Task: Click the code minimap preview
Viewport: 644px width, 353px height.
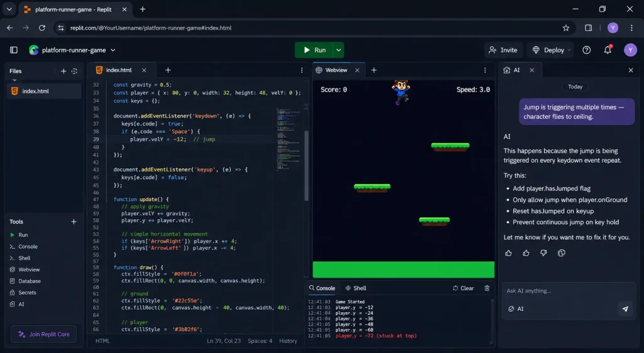Action: [x=288, y=139]
